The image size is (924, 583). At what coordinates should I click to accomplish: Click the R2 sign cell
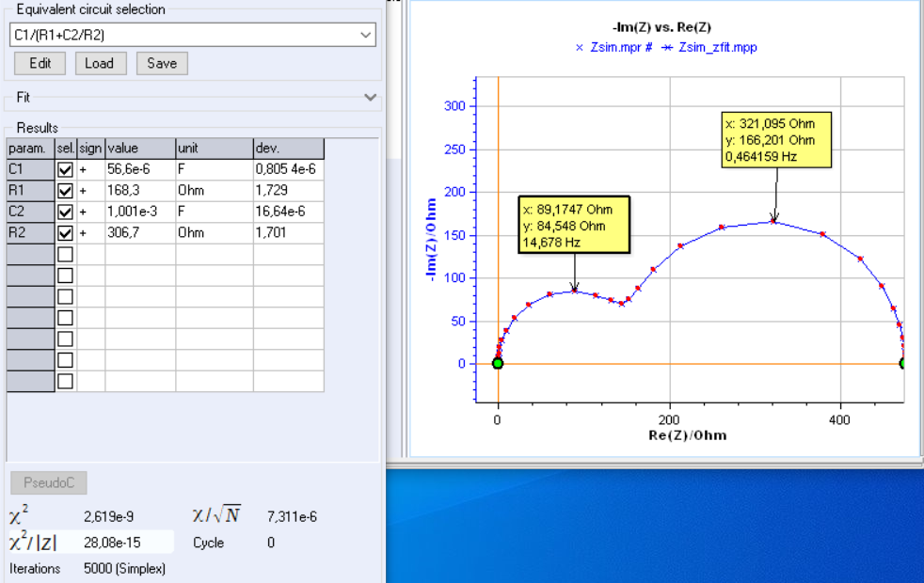[90, 233]
